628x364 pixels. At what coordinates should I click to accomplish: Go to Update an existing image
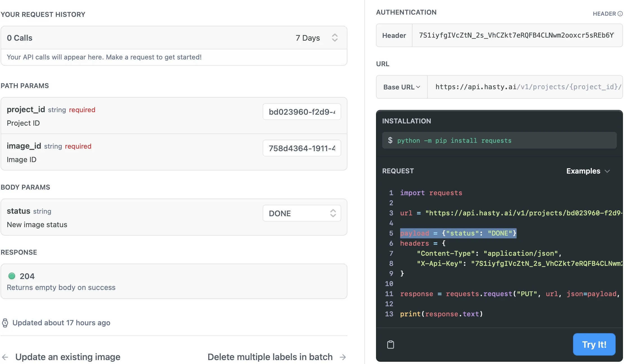point(68,357)
